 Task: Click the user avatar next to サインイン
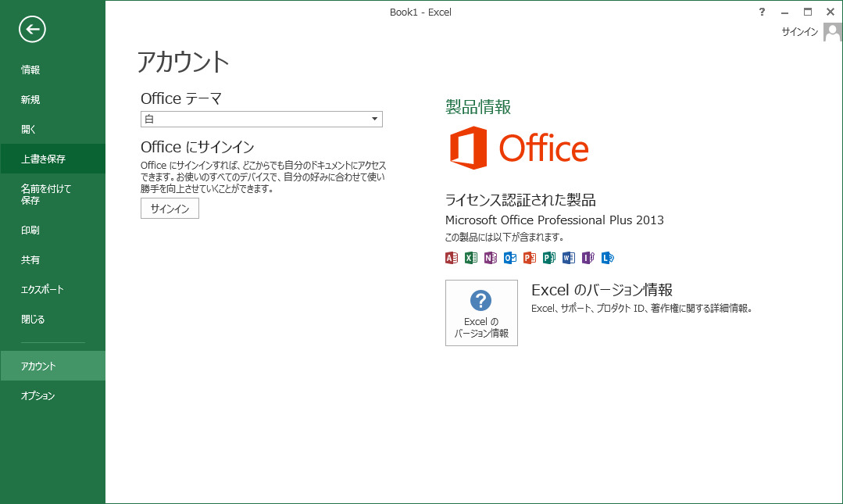(832, 32)
